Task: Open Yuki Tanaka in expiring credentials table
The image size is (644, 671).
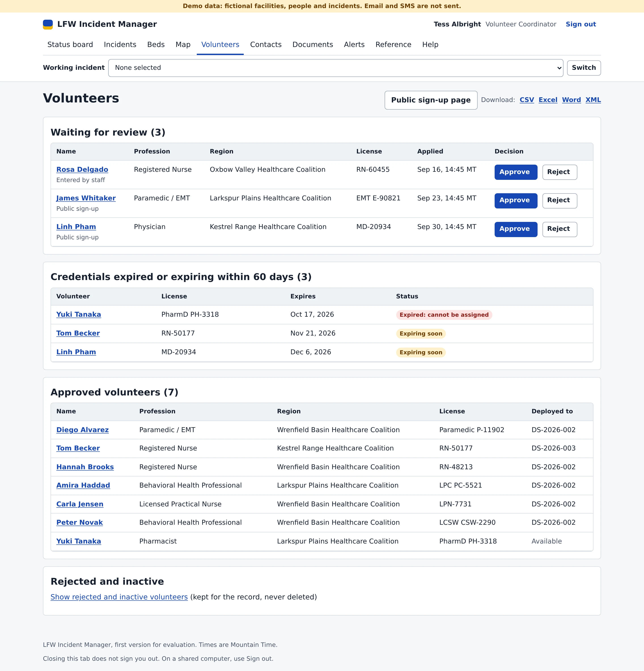Action: coord(79,314)
